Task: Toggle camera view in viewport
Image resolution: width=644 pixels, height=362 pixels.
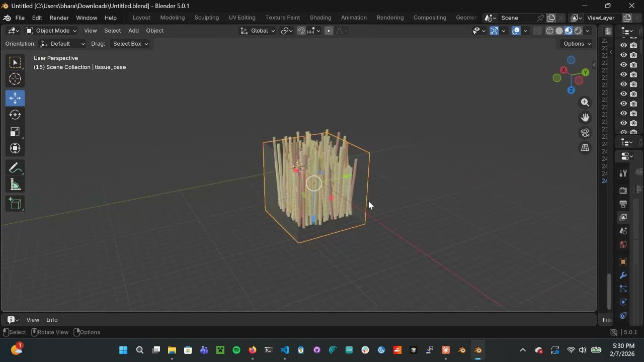Action: (x=585, y=133)
